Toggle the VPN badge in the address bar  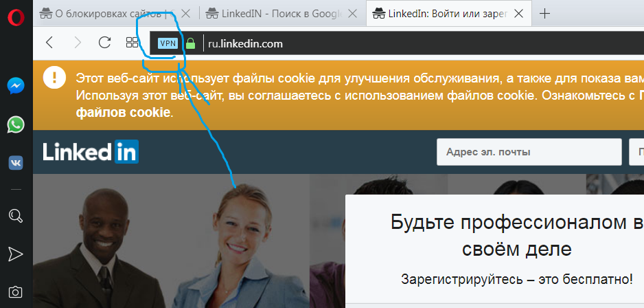[x=168, y=43]
